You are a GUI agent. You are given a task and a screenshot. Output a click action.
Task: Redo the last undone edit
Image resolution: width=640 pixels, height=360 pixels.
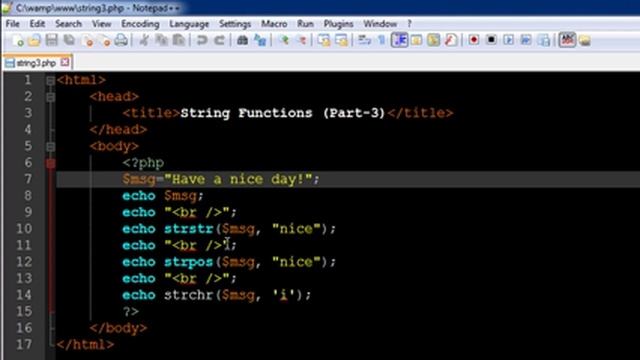tap(219, 40)
